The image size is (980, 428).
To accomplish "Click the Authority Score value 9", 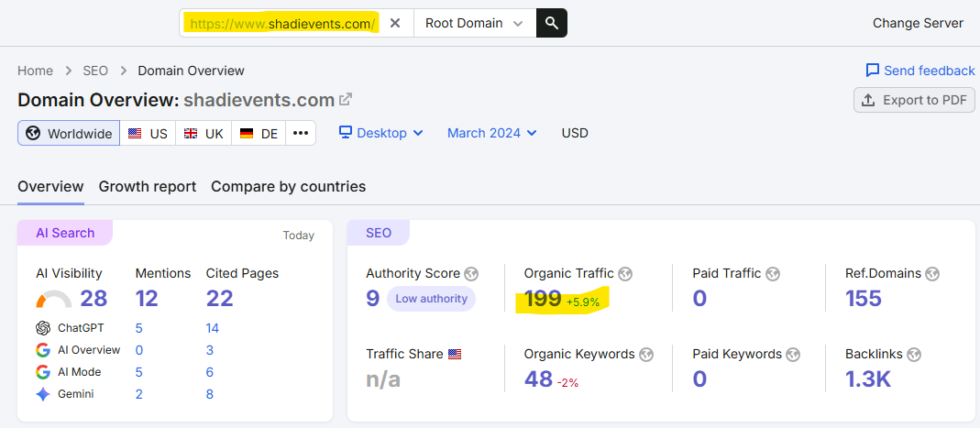I will coord(372,299).
